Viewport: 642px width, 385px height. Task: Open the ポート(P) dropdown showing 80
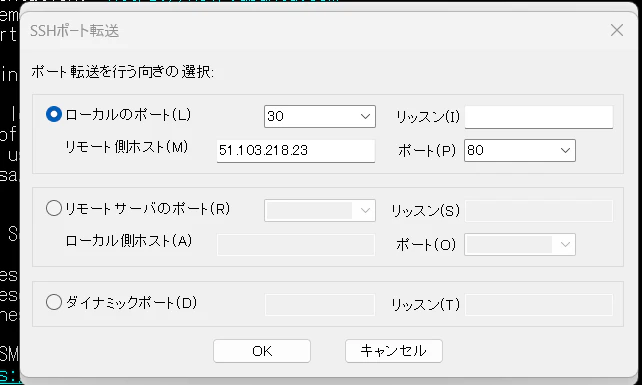tap(520, 150)
